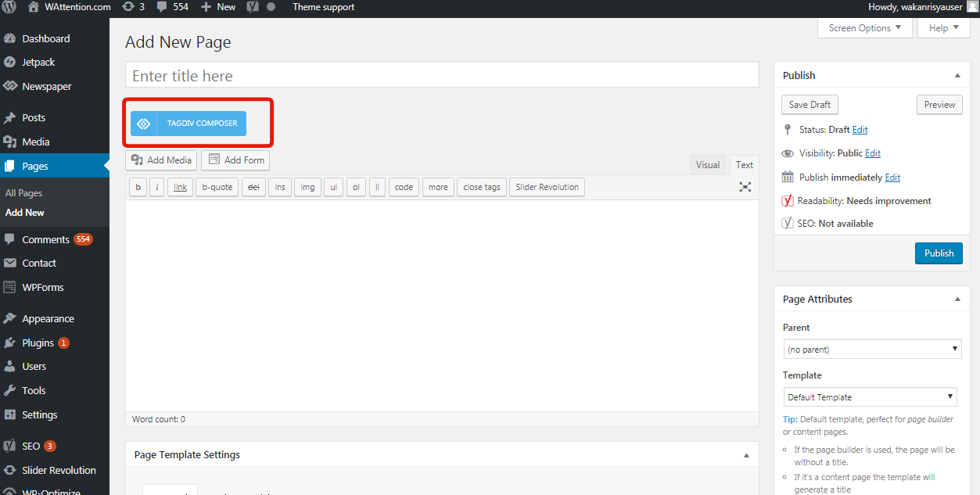980x495 pixels.
Task: Click the Add Media button
Action: (x=162, y=160)
